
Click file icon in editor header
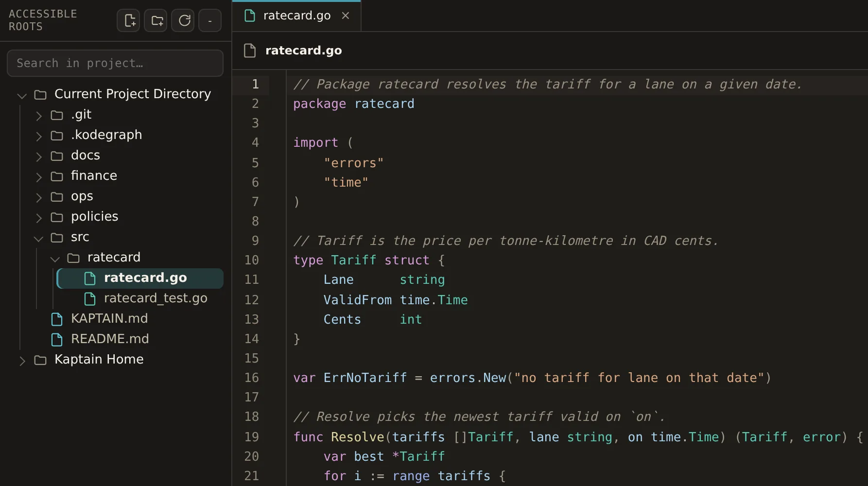click(x=250, y=51)
